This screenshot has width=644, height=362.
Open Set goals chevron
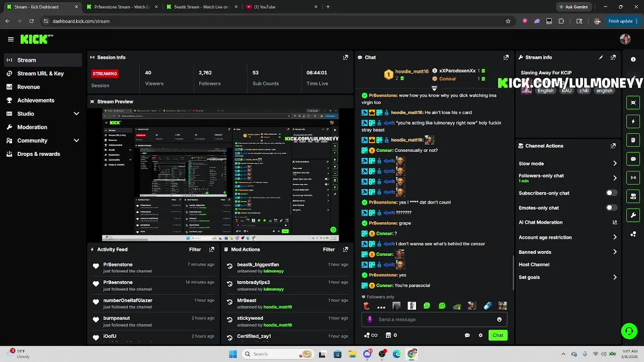coord(615,277)
